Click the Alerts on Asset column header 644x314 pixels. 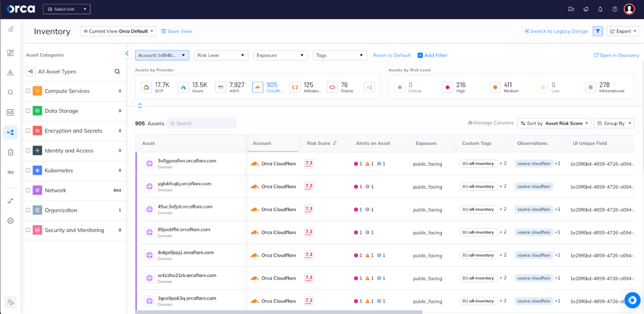click(372, 143)
